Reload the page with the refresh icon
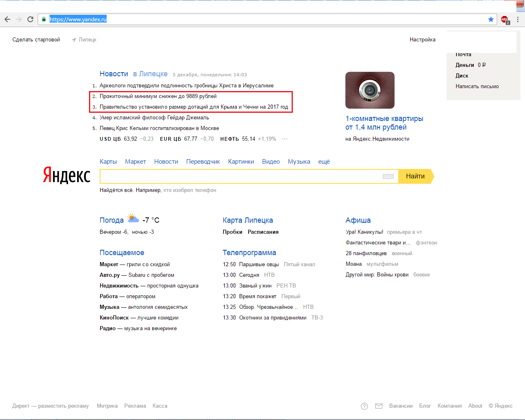 pos(30,19)
